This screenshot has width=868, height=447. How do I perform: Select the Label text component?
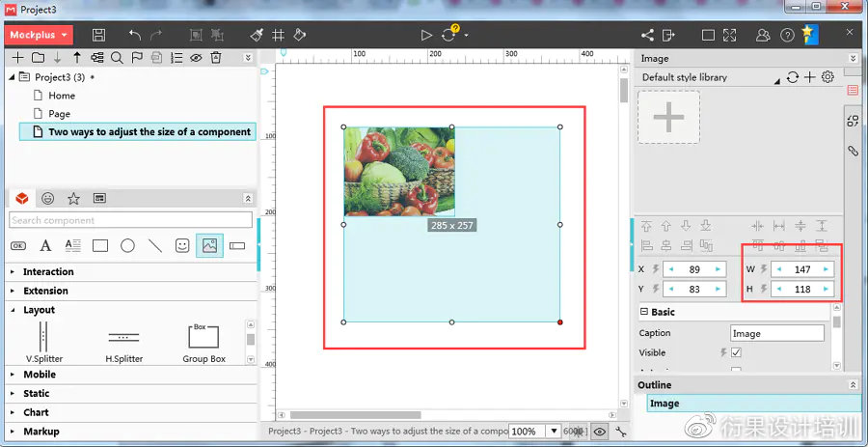click(x=45, y=245)
